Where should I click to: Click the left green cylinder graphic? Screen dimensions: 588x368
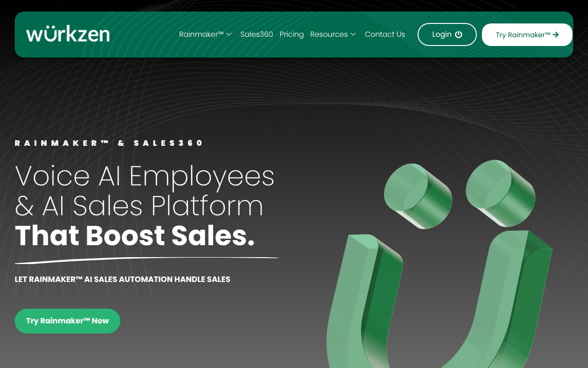418,196
